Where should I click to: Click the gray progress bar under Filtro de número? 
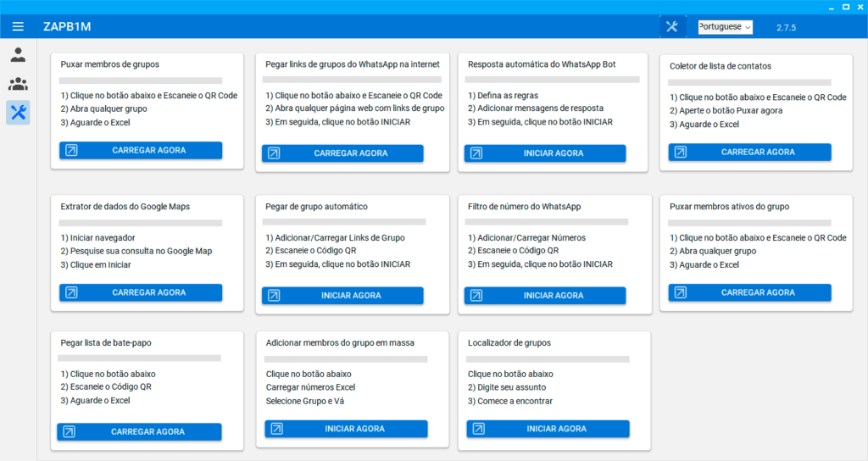coord(547,222)
